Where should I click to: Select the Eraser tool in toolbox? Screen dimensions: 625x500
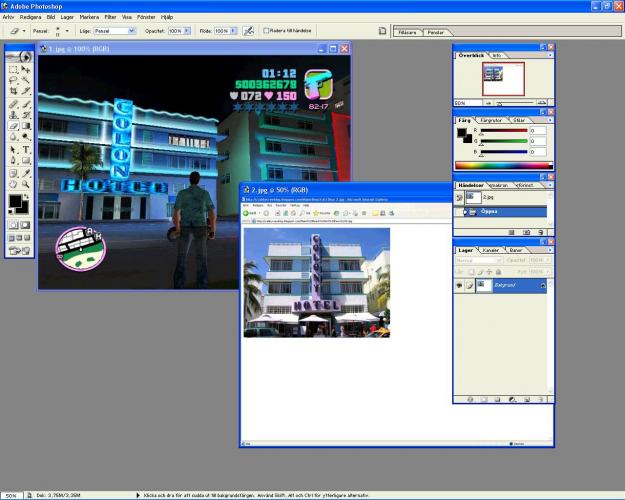tap(13, 126)
